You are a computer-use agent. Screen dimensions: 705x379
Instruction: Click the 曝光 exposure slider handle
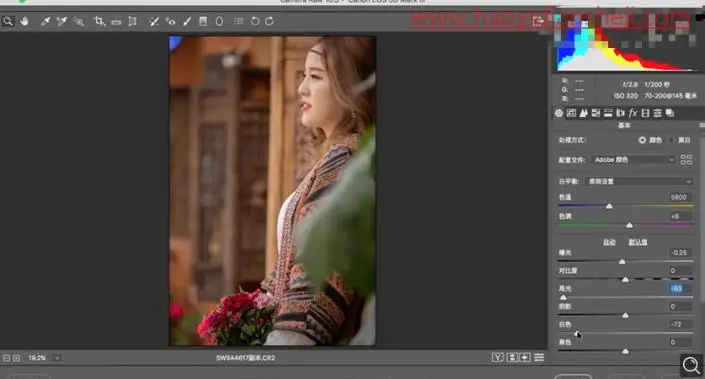[622, 261]
